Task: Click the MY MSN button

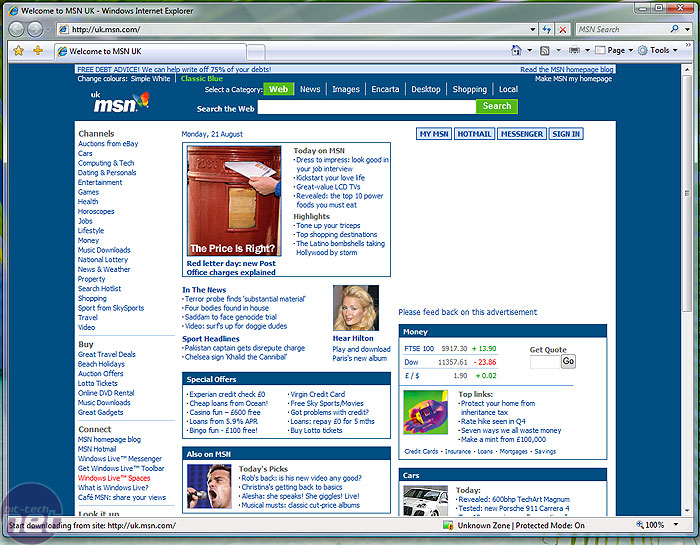Action: click(x=434, y=134)
